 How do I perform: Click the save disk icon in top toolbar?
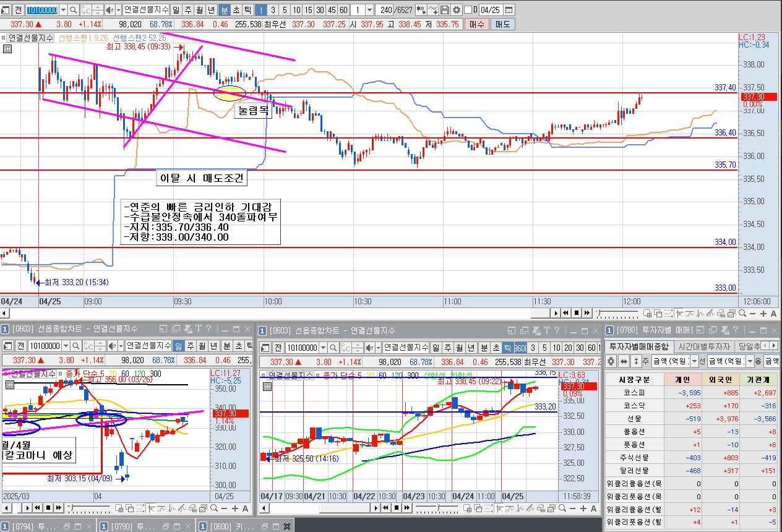(444, 10)
